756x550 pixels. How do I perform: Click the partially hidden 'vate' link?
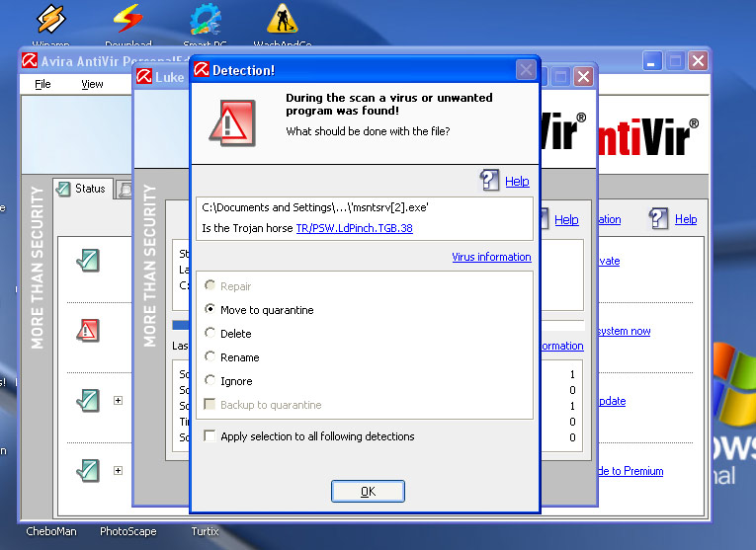pyautogui.click(x=610, y=261)
